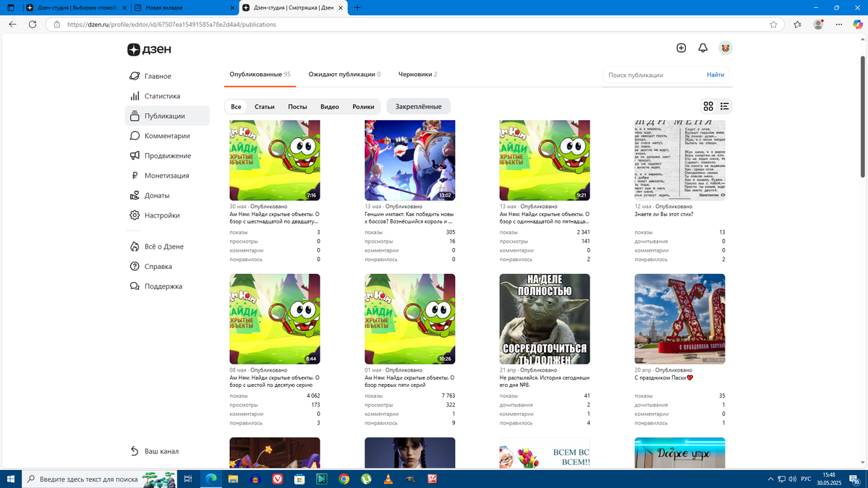The width and height of the screenshot is (868, 488).
Task: Open a new browser tab
Action: 357,7
